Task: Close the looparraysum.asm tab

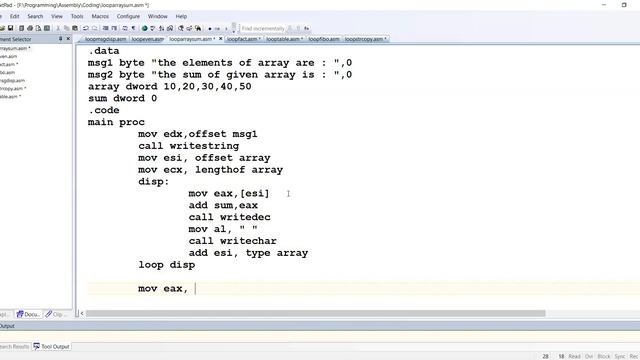Action: (x=220, y=39)
